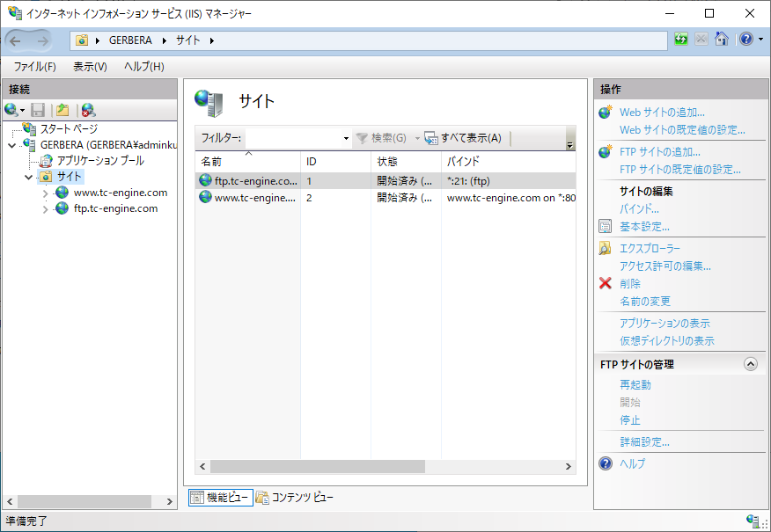
Task: Click the red X 削除 icon
Action: (x=606, y=283)
